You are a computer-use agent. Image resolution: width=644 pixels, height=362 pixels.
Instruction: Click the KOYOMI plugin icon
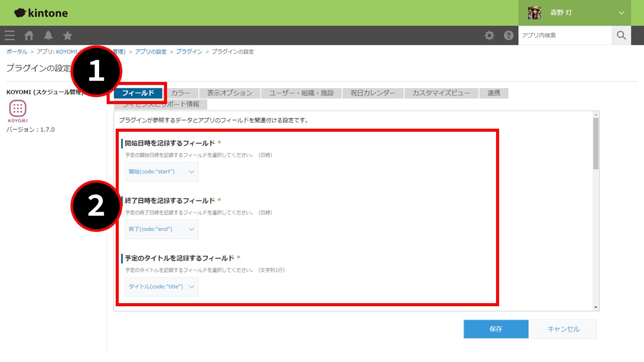(x=18, y=109)
